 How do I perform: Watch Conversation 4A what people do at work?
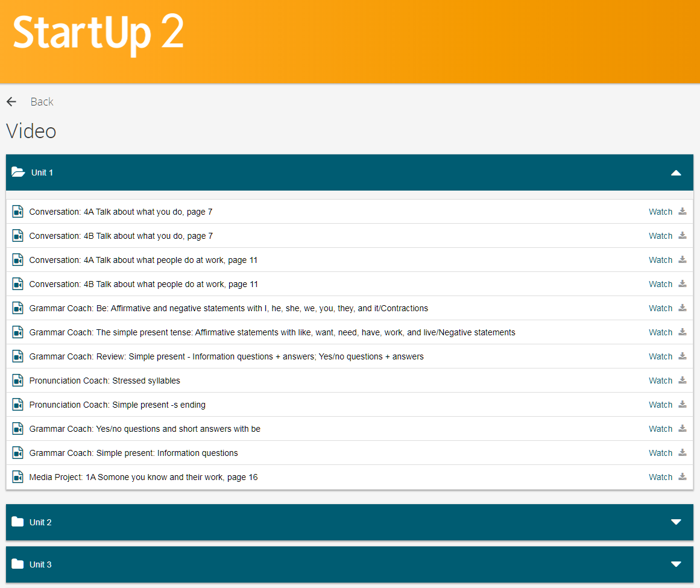(660, 260)
